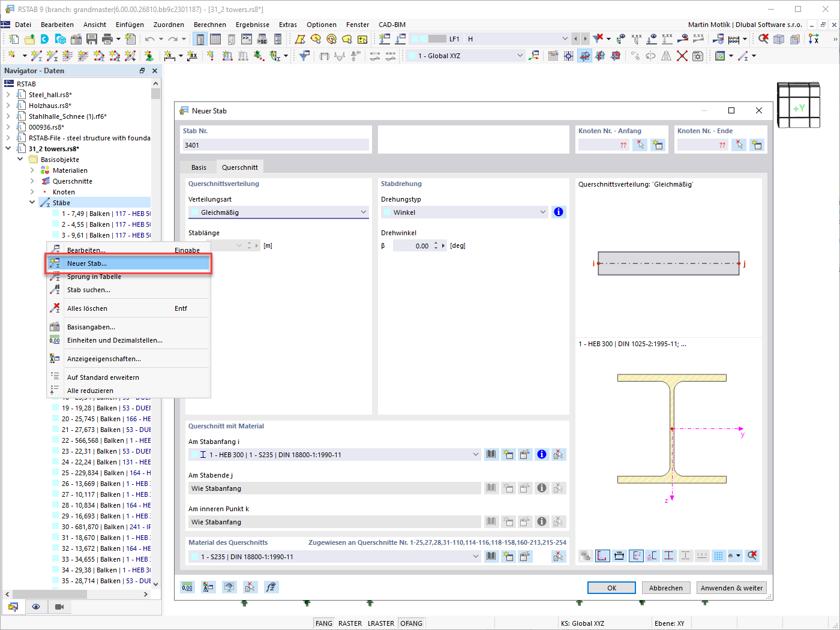Open the Verteilungsart Gleichmäßig dropdown
This screenshot has height=630, width=840.
278,212
